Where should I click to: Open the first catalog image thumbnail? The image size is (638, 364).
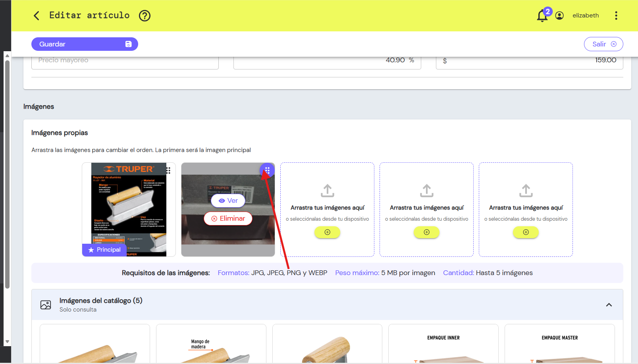pyautogui.click(x=95, y=343)
